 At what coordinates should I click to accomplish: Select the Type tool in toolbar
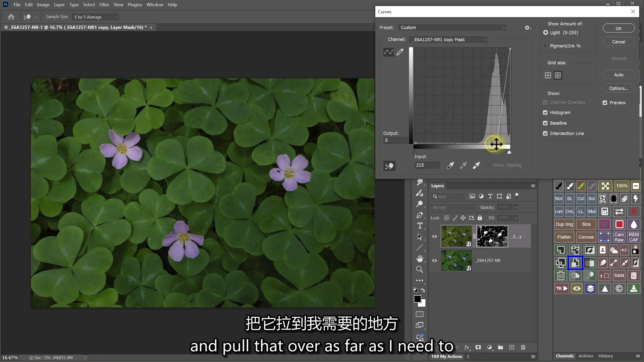420,226
